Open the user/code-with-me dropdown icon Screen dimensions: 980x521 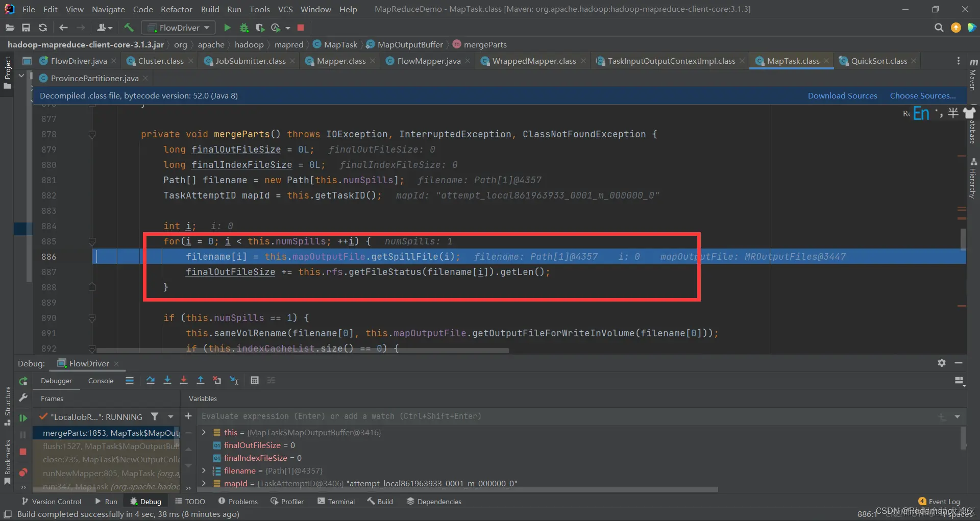(x=105, y=28)
